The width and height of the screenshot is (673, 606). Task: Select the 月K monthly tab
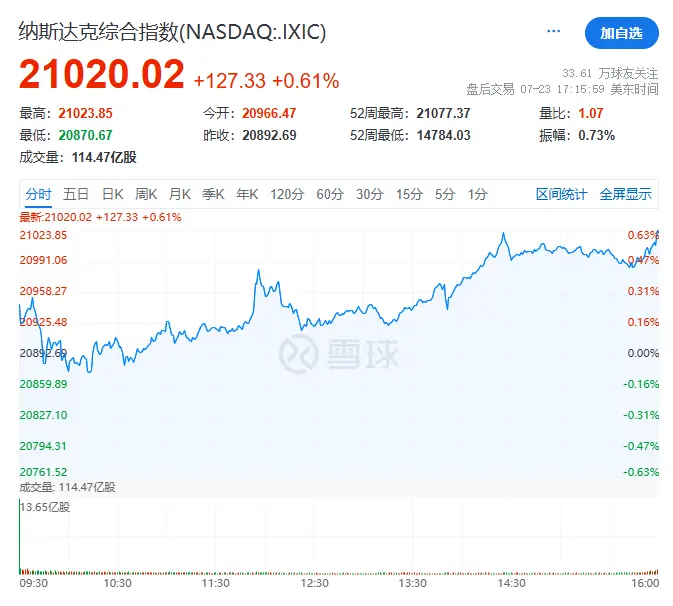tap(180, 194)
